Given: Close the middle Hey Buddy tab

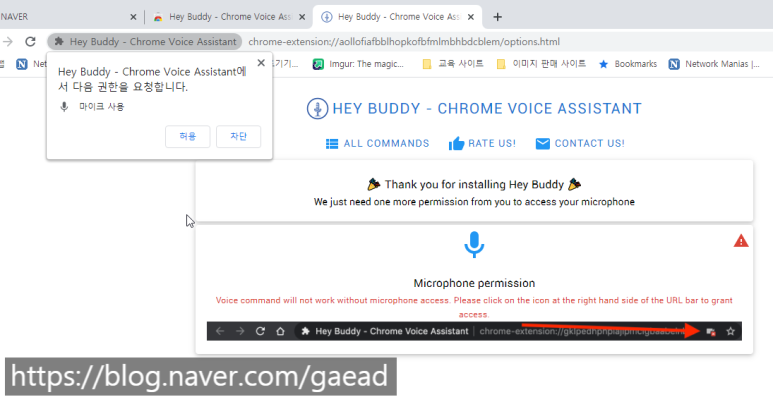Looking at the screenshot, I should (302, 17).
